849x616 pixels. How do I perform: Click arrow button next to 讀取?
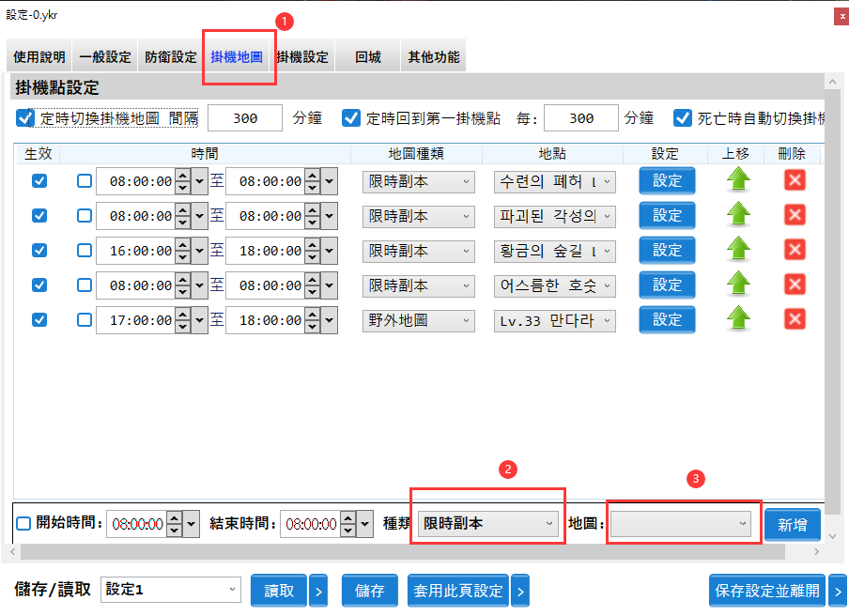click(x=318, y=591)
